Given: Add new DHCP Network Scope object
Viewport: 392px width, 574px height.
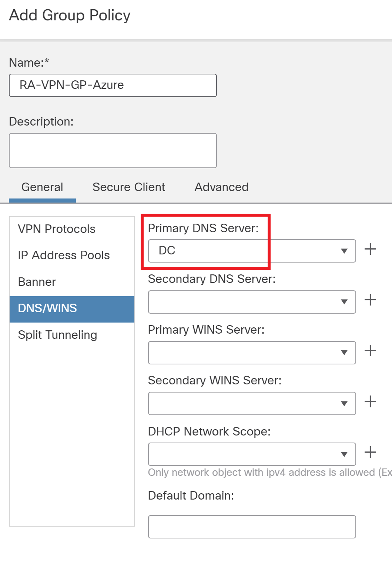Looking at the screenshot, I should click(370, 452).
